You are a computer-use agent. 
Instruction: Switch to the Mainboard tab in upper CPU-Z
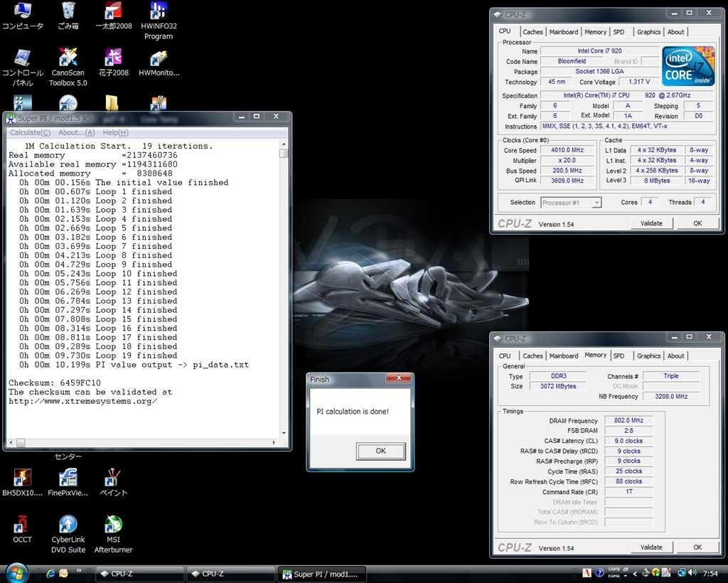point(563,32)
